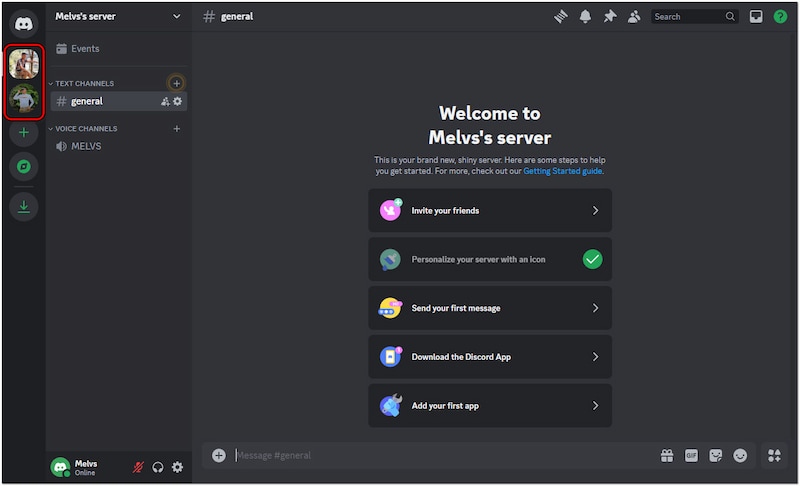Click Invite your friends button
This screenshot has width=800, height=486.
489,211
